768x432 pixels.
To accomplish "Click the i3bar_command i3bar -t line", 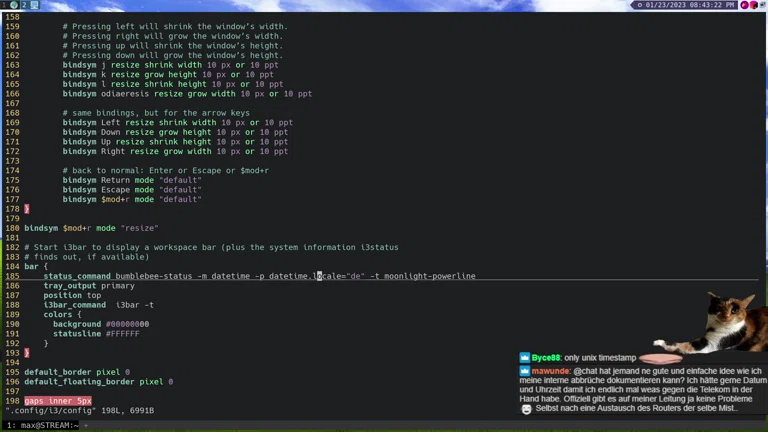I will click(98, 305).
